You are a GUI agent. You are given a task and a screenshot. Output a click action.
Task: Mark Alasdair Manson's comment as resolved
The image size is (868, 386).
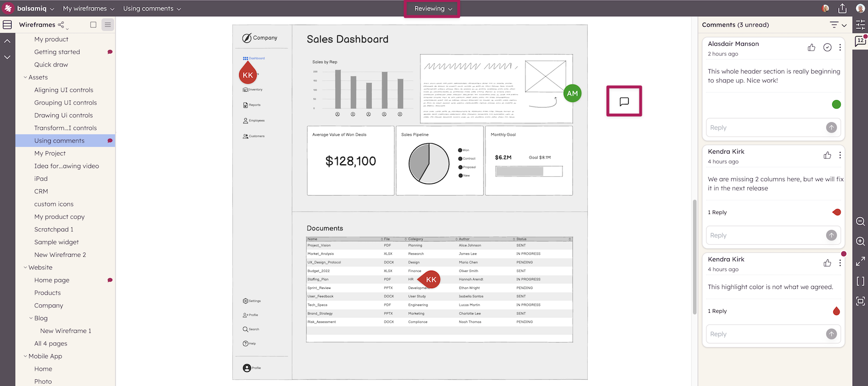coord(827,47)
